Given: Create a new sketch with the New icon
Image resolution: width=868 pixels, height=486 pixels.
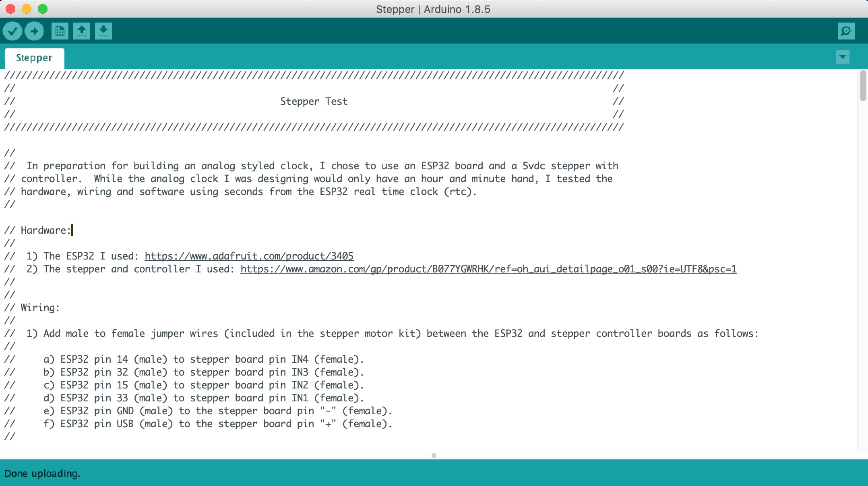Looking at the screenshot, I should coord(60,31).
